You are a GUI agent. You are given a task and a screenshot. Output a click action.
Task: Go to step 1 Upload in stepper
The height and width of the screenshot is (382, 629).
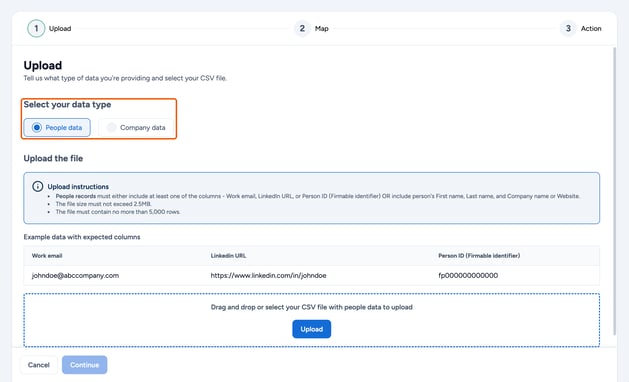click(x=49, y=28)
